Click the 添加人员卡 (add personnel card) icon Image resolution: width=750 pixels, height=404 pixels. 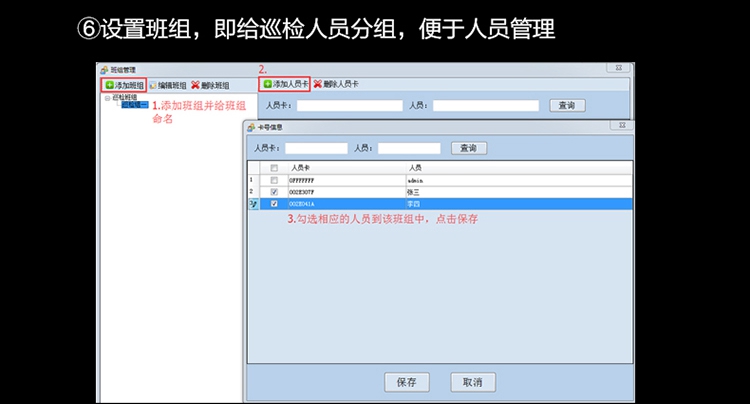coord(268,84)
